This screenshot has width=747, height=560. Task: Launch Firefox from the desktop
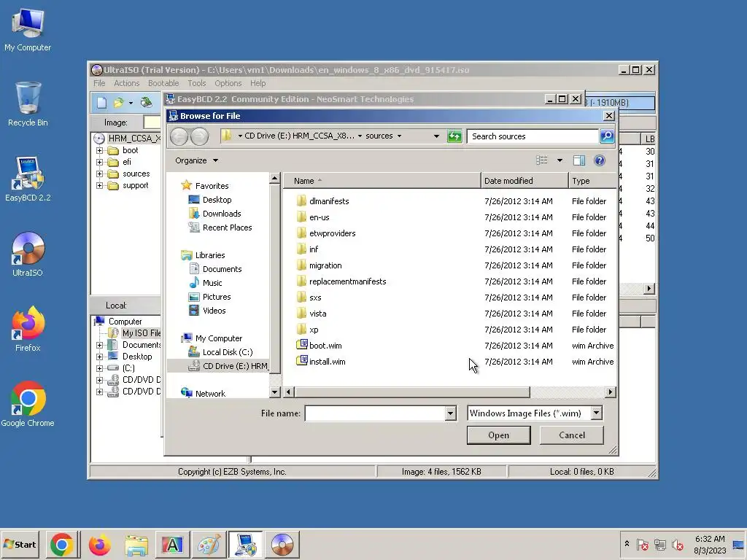28,330
